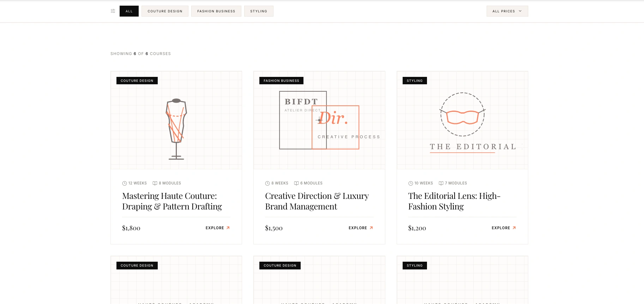
Task: Open The Editorial Lens course title
Action: click(x=455, y=201)
